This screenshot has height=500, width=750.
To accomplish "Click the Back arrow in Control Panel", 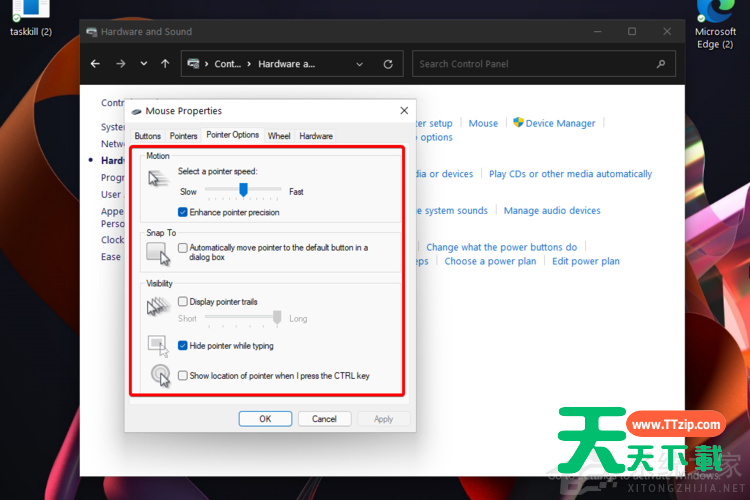I will (x=95, y=64).
